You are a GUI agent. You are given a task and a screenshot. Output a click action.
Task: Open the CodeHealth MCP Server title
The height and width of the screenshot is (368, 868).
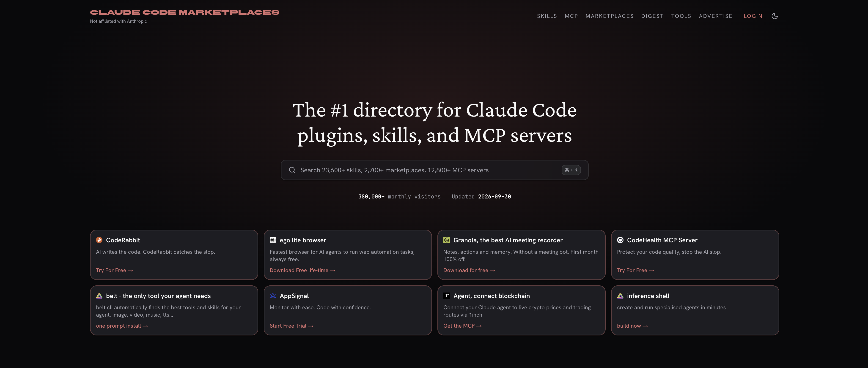(662, 240)
